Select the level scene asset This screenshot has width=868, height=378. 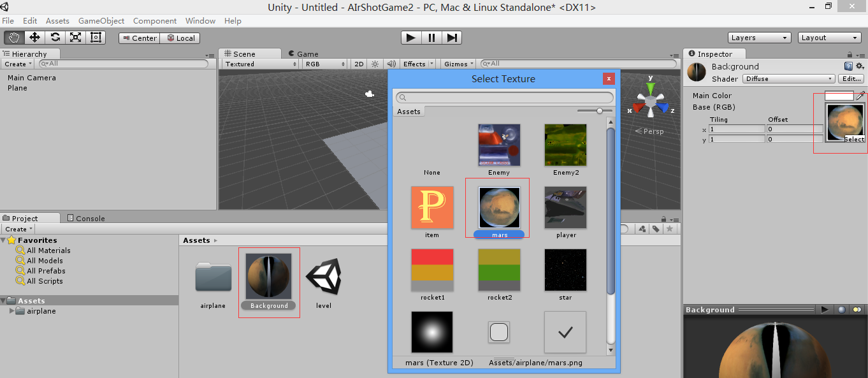(324, 284)
